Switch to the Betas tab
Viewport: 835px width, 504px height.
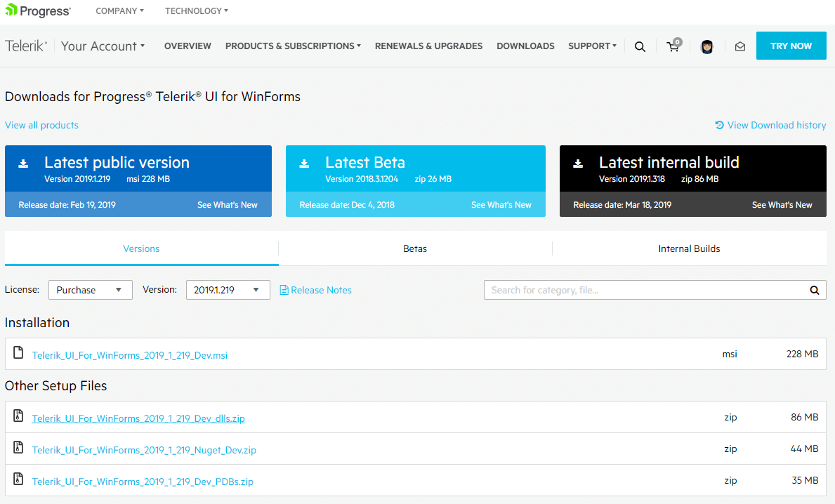[414, 248]
